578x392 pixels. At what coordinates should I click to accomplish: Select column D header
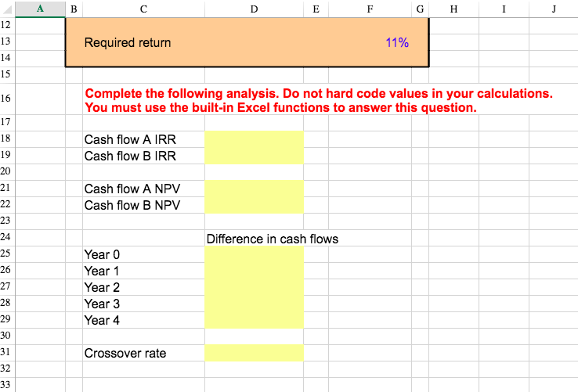(x=254, y=9)
